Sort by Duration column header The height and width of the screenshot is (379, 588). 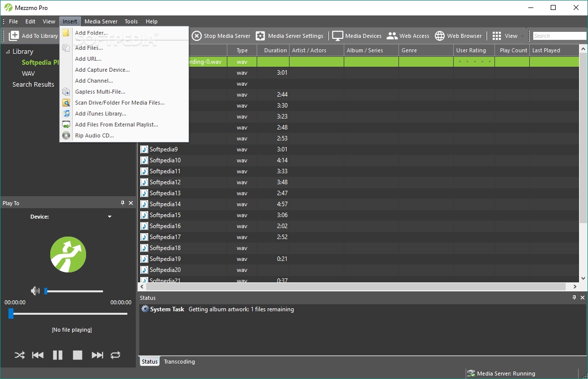tap(274, 50)
